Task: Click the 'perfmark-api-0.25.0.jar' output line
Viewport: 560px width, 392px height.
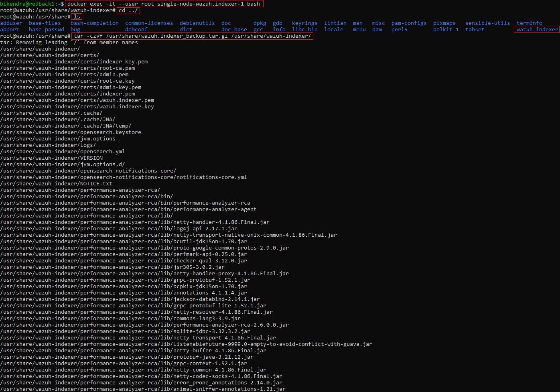Action: click(124, 254)
